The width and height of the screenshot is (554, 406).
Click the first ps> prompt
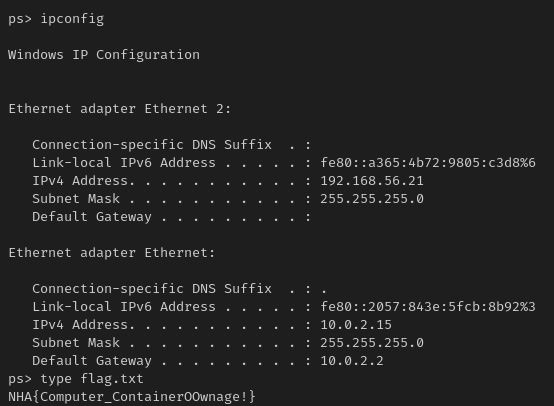click(x=20, y=19)
